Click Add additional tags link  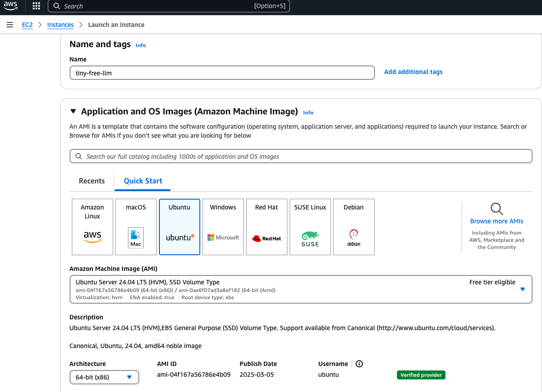tap(413, 72)
